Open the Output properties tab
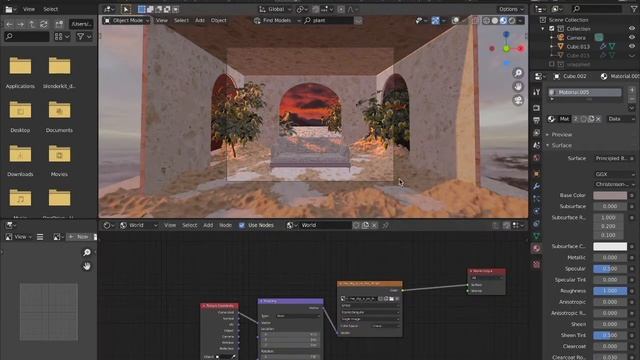 (x=536, y=120)
